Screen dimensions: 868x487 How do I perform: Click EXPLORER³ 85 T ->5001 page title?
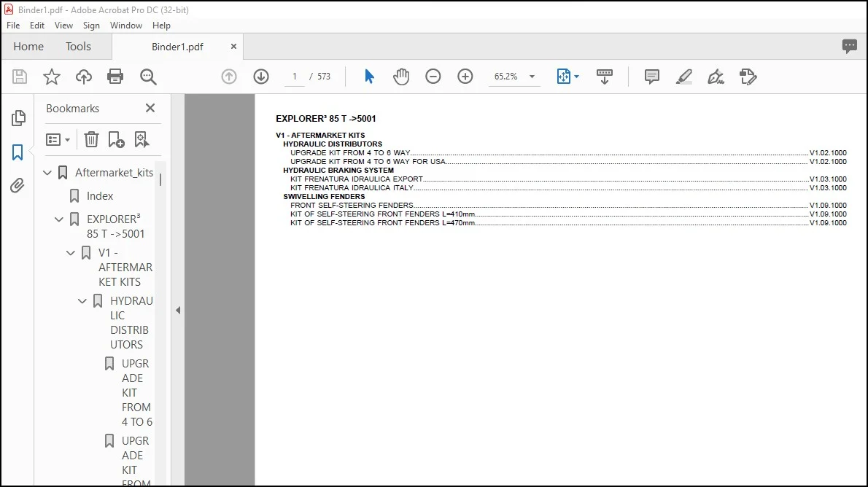(x=325, y=118)
